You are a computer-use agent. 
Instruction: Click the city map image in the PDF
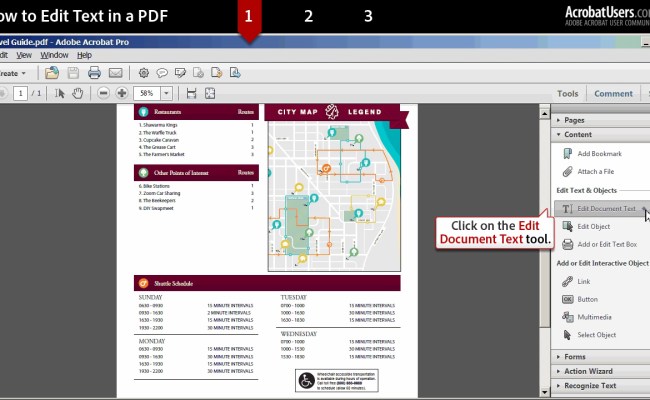[x=334, y=196]
